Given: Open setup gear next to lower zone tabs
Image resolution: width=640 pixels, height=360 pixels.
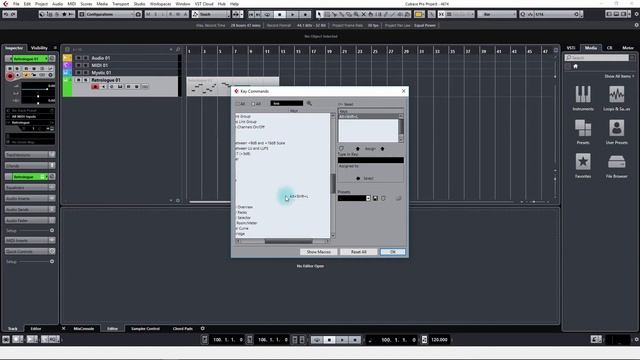Looking at the screenshot, I should point(202,328).
